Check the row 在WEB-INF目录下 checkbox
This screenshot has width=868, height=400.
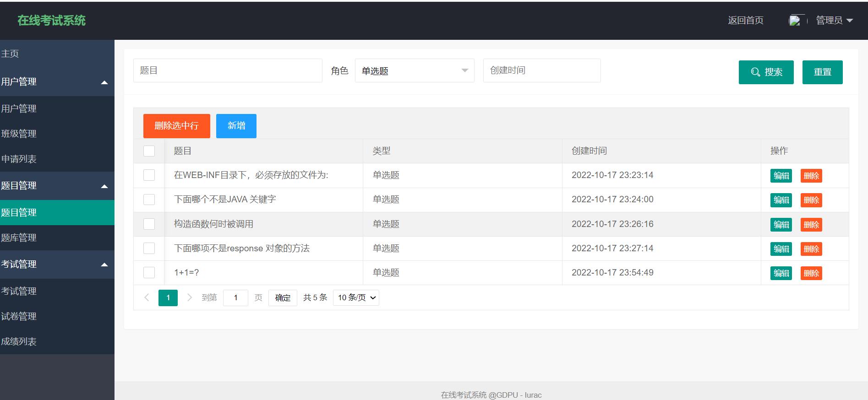pyautogui.click(x=149, y=175)
